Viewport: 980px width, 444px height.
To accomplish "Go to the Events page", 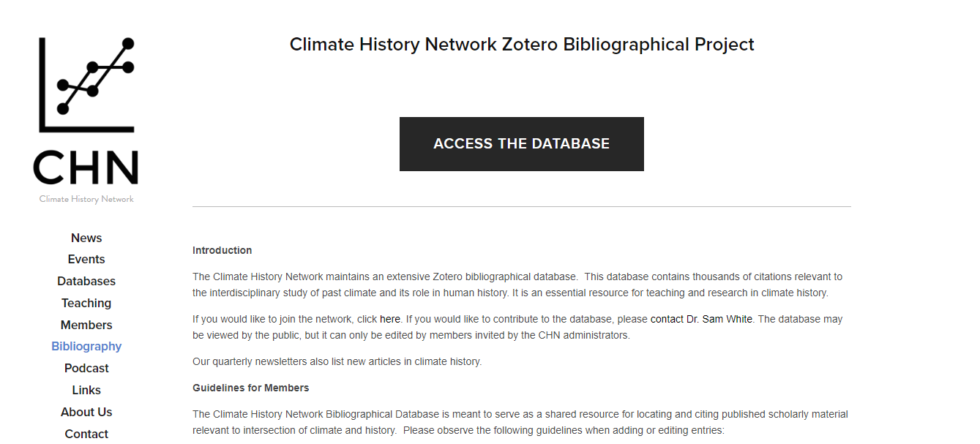I will (x=86, y=260).
